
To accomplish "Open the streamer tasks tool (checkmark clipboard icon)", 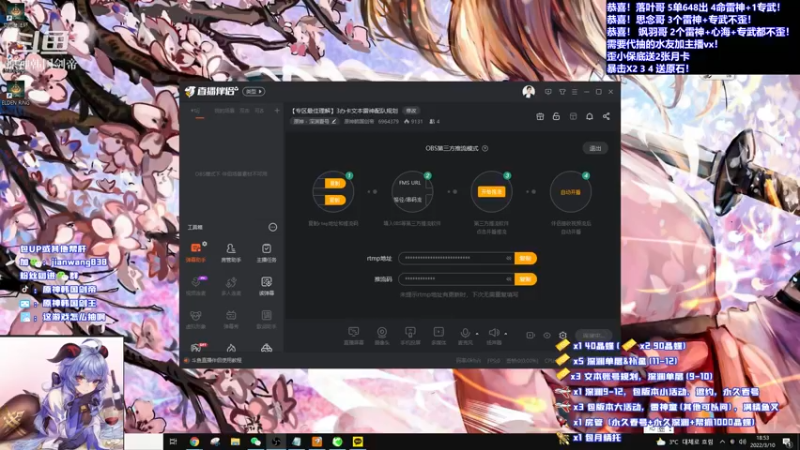I will [266, 252].
